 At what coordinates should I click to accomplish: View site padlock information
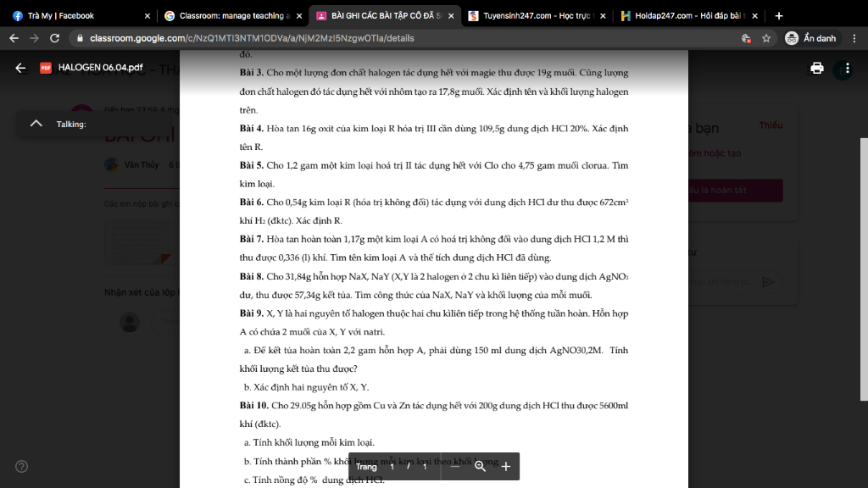80,38
